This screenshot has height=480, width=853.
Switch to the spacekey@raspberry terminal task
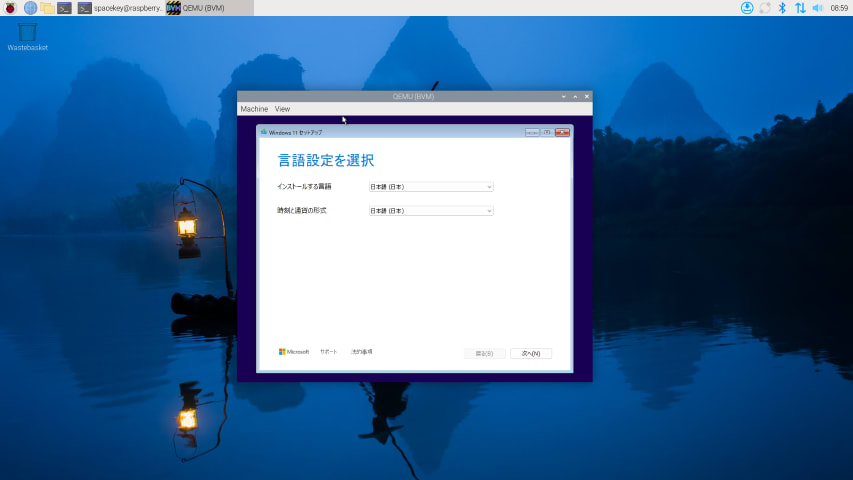click(120, 8)
